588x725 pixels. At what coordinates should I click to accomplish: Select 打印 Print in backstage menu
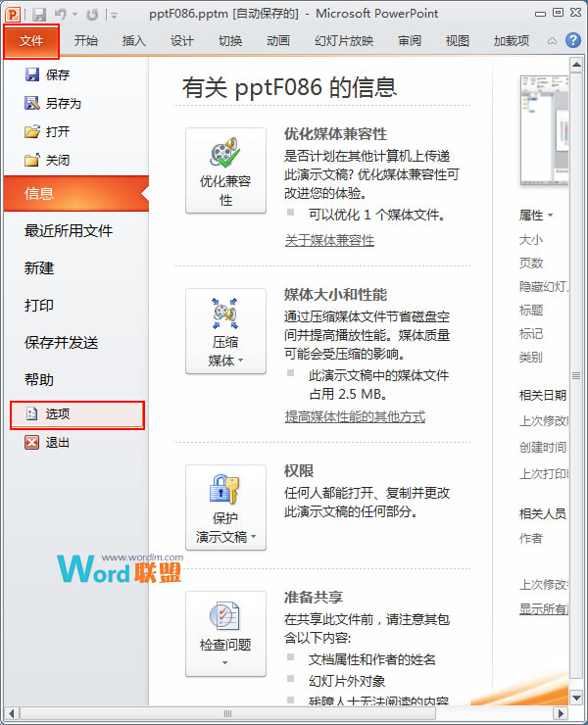(39, 305)
